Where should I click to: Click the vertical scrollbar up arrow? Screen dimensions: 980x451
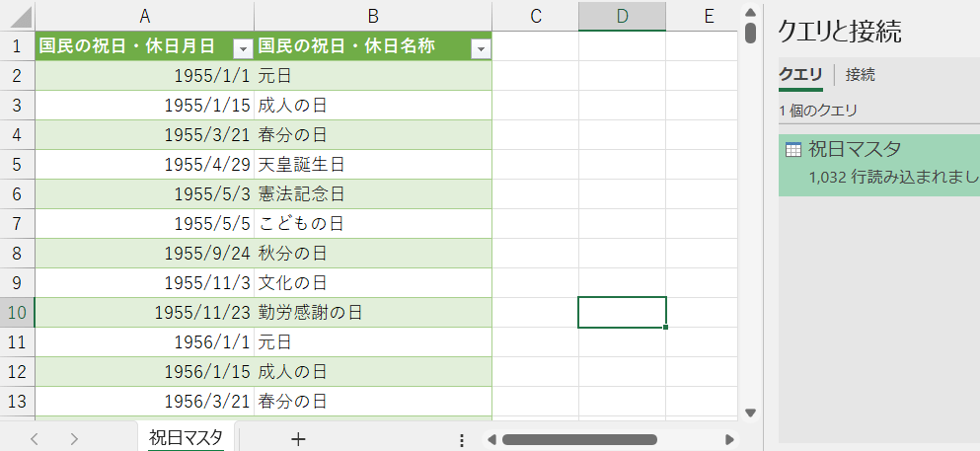750,12
